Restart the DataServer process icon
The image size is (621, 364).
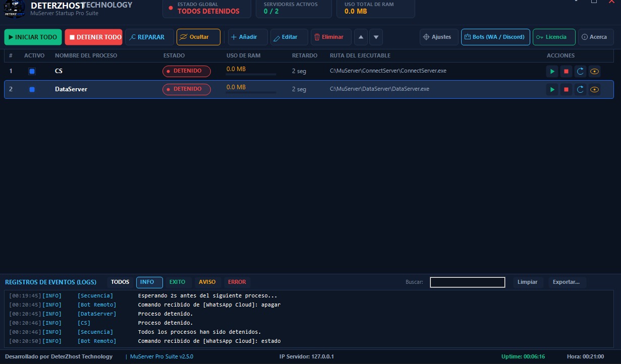tap(581, 89)
